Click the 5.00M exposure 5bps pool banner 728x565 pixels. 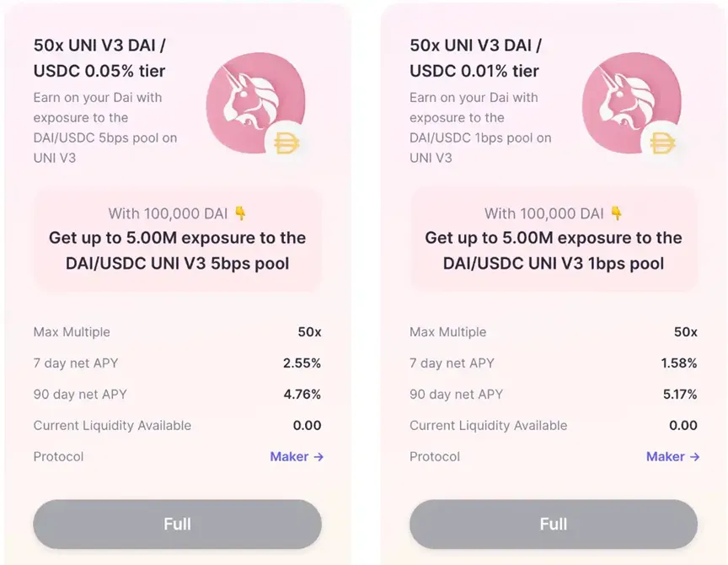click(177, 239)
